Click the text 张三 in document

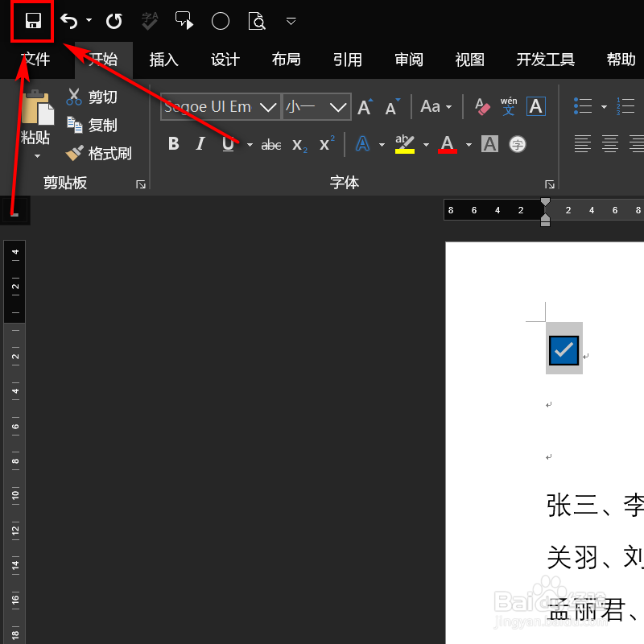[x=572, y=506]
